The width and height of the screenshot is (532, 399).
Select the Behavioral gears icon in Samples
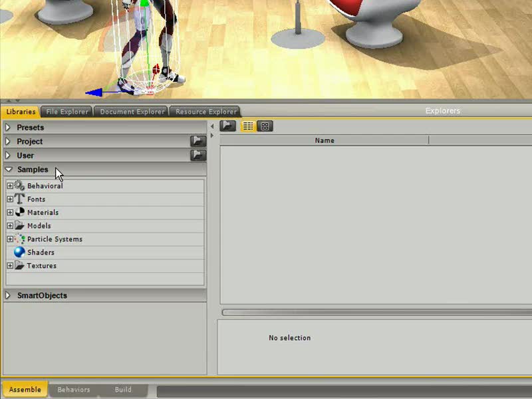tap(19, 186)
